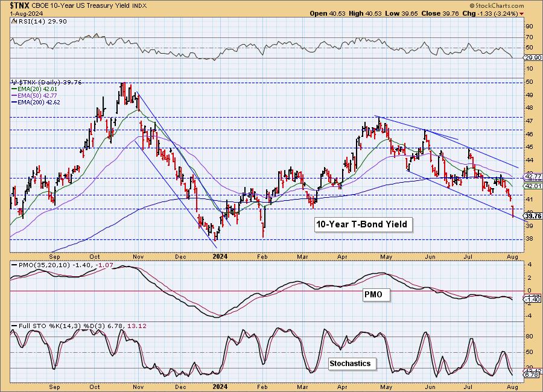Select the INDX label beside the chart title
This screenshot has height=392, width=543.
(139, 6)
